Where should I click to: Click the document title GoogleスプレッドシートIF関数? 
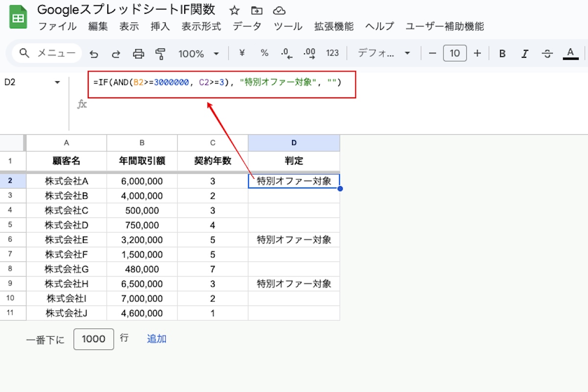(126, 10)
